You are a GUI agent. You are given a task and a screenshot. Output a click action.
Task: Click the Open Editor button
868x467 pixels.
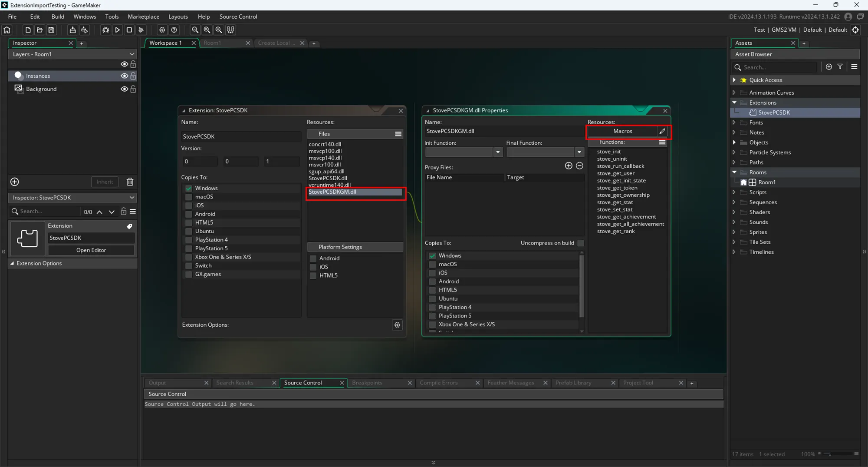91,250
